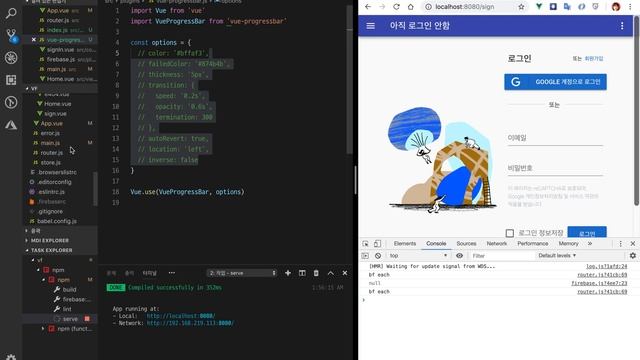The height and width of the screenshot is (360, 640).
Task: Maximize the terminal panel with up chevron
Action: (331, 273)
